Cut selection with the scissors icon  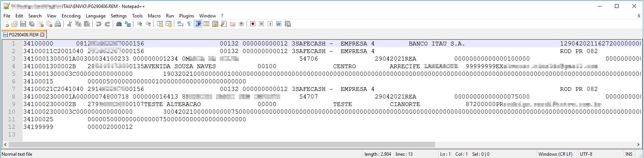coord(70,24)
